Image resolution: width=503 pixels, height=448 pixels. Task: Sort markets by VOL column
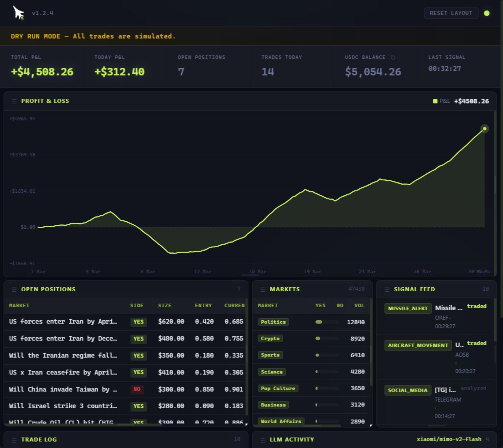pyautogui.click(x=359, y=305)
